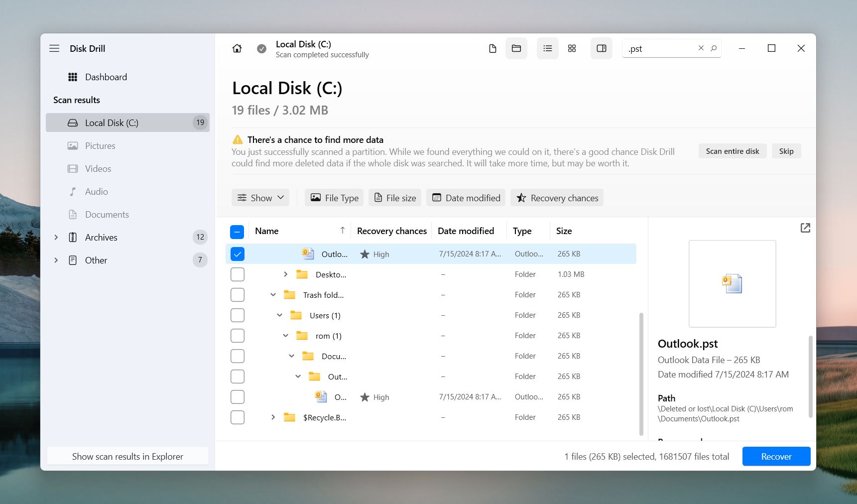Click the sort arrow in Name column
Image resolution: width=857 pixels, height=504 pixels.
coord(343,230)
